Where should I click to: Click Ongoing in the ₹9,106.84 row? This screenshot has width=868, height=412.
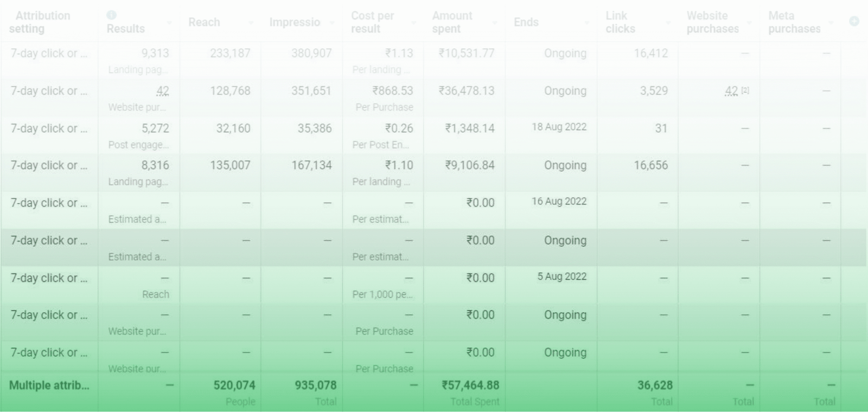[565, 165]
